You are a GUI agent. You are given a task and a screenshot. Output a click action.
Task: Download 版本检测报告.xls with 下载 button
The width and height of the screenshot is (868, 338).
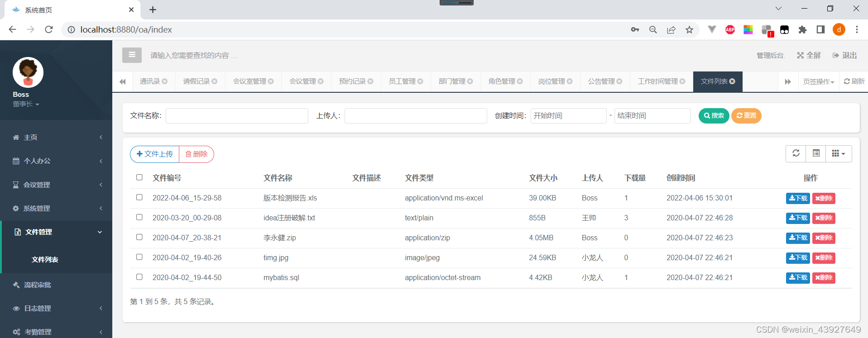tap(798, 198)
